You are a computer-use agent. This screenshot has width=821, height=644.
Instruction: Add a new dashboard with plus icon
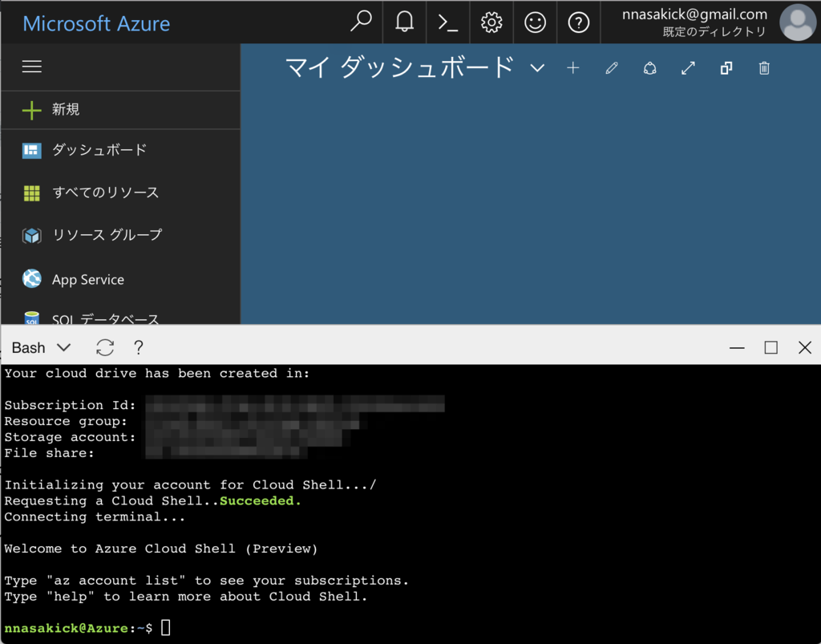tap(572, 67)
